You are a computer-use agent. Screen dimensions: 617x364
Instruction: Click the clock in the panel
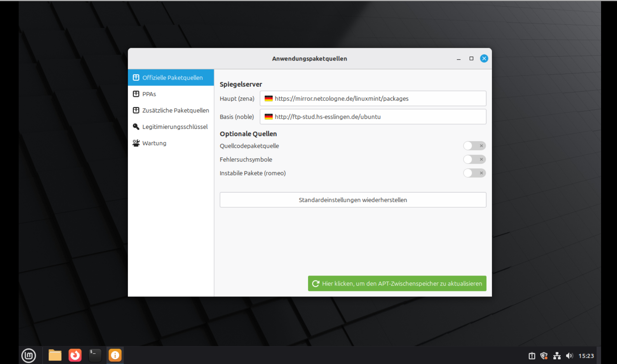point(586,356)
